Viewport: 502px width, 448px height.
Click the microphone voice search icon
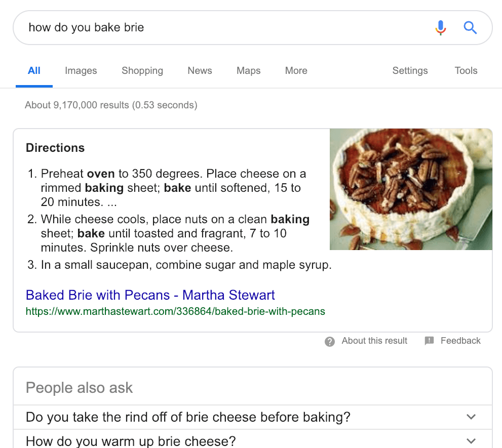tap(441, 27)
